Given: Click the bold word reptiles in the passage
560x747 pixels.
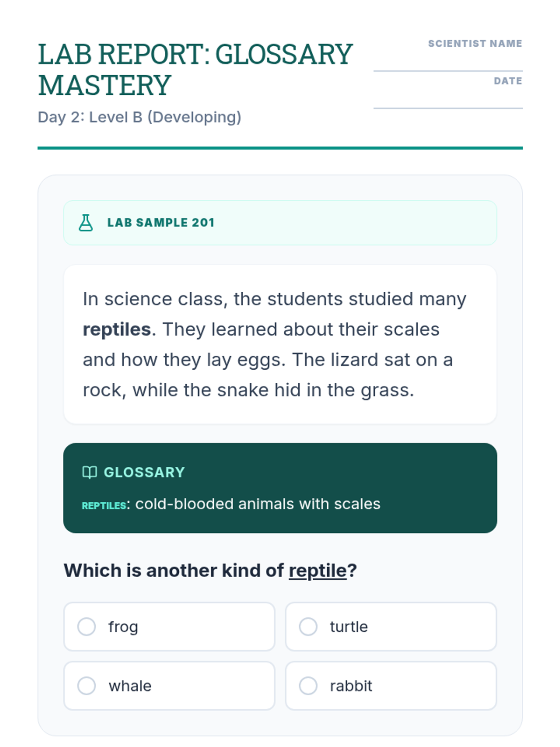Looking at the screenshot, I should click(117, 330).
